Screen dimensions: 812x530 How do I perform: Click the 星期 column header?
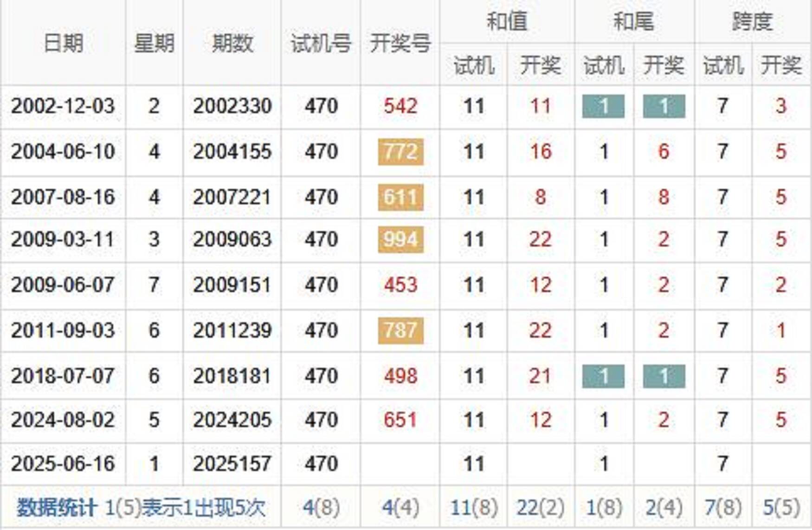coord(154,44)
